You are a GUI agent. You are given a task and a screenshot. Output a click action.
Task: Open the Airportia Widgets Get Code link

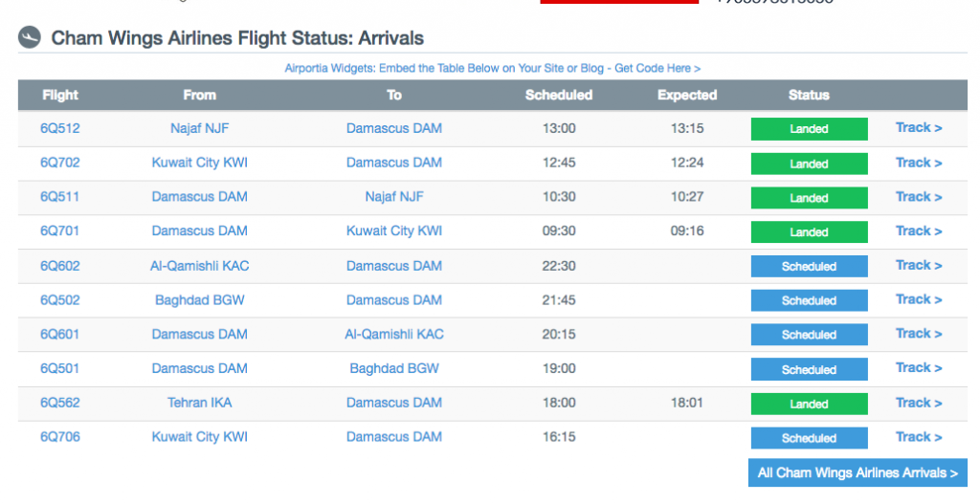pos(493,68)
